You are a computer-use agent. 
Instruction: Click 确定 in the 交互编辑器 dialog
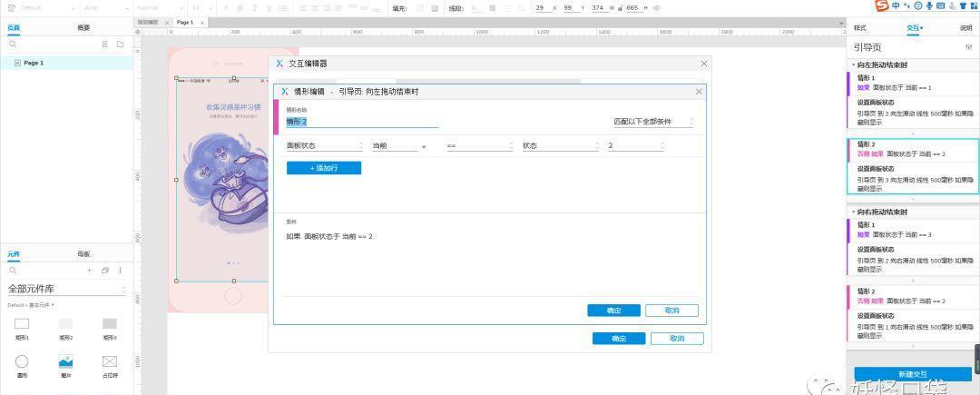[619, 338]
